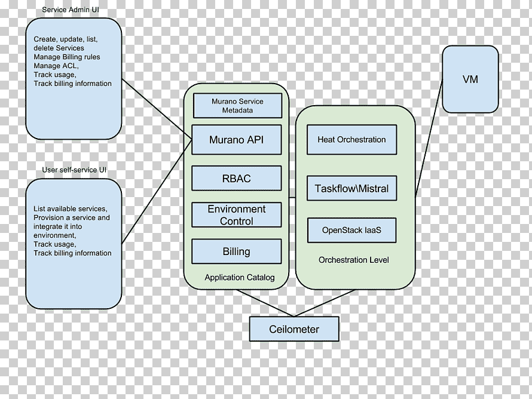Click the RBAC box
This screenshot has width=532, height=399.
tap(237, 179)
